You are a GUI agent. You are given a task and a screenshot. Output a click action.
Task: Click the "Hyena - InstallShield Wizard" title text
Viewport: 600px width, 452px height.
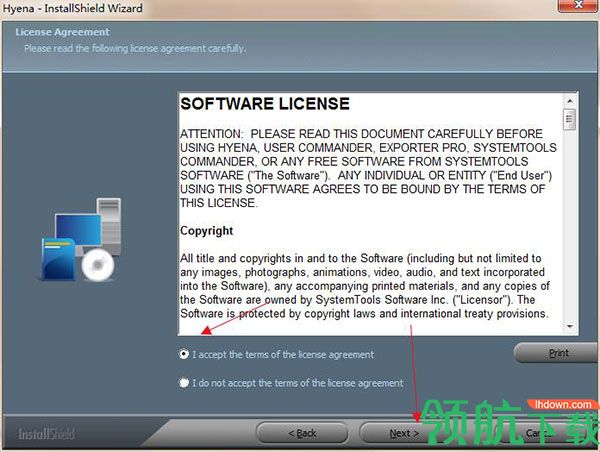coord(73,8)
